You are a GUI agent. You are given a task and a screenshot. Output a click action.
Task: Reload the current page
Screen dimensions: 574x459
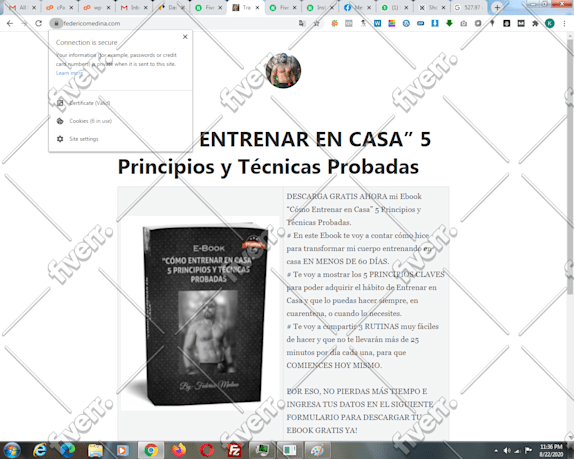tap(38, 23)
